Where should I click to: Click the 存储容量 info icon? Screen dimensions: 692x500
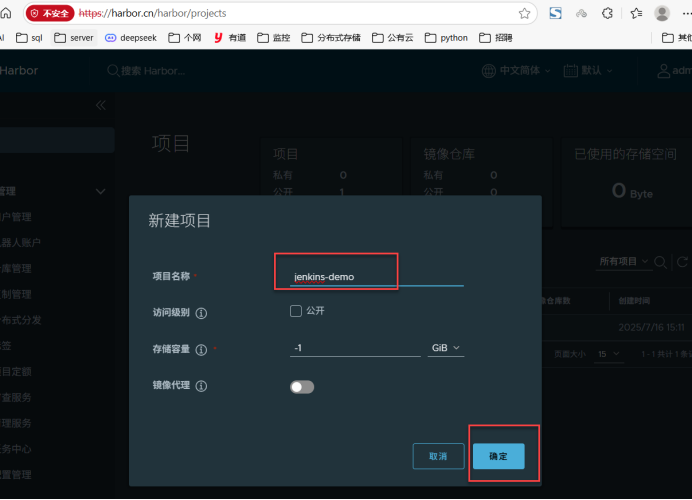pyautogui.click(x=201, y=350)
